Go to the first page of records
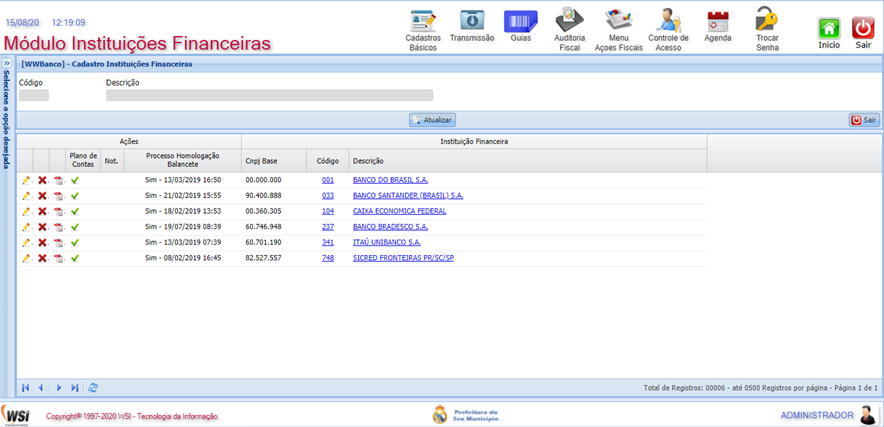This screenshot has height=427, width=884. tap(25, 388)
